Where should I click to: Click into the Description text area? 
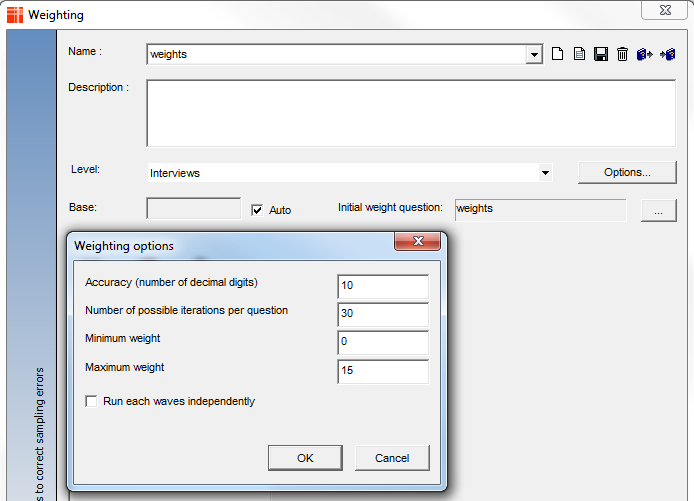411,113
